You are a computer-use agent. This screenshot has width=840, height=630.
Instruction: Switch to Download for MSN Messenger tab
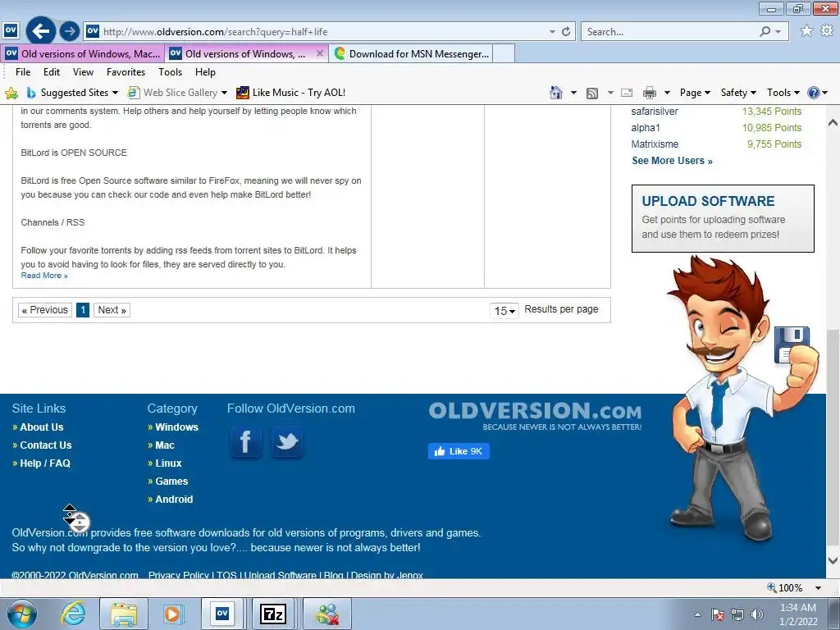pyautogui.click(x=412, y=53)
